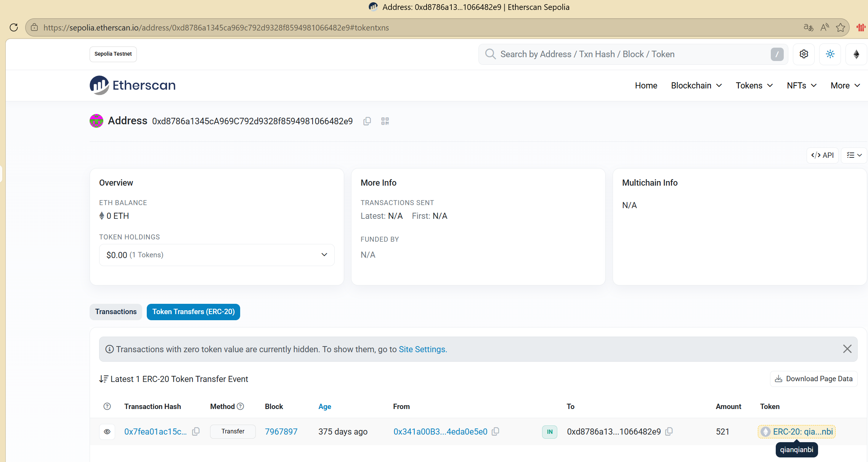This screenshot has width=868, height=462.
Task: Click the amount value 521
Action: [x=722, y=432]
